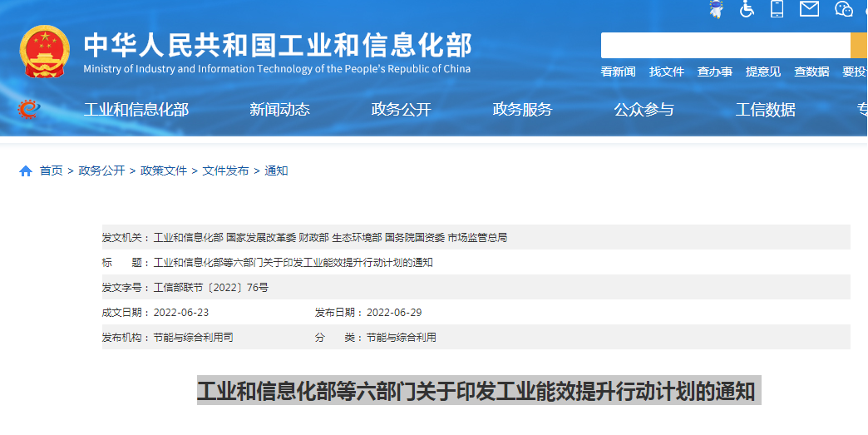This screenshot has width=868, height=435.
Task: Open the WeChat icon
Action: [x=844, y=9]
